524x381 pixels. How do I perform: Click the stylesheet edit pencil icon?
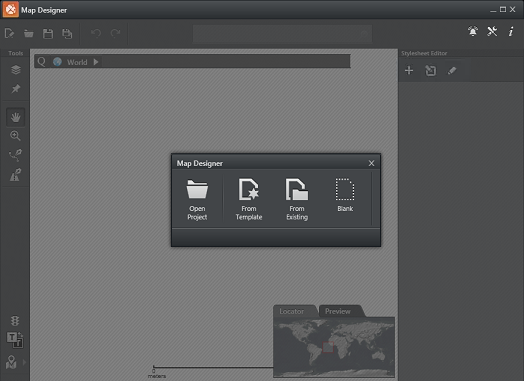[x=452, y=71]
